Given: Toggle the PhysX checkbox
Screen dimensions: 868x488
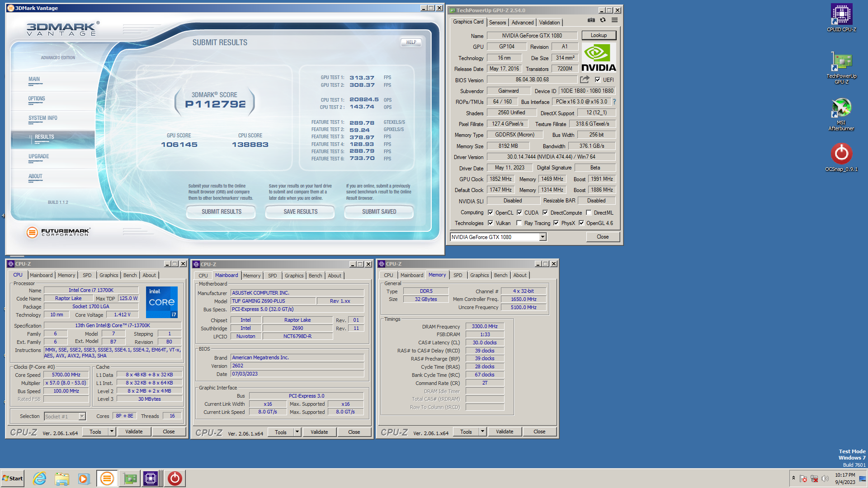Looking at the screenshot, I should click(556, 223).
